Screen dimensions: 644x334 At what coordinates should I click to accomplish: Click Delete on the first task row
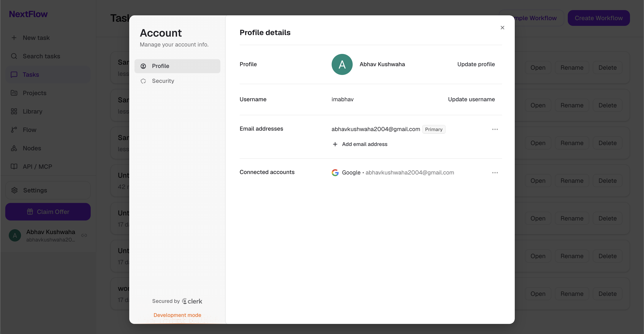coord(607,68)
